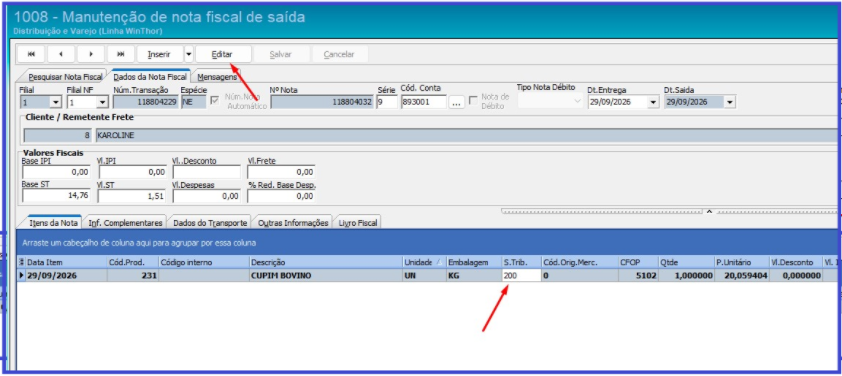Select row indicator arrow of CUPIM BOVINO
842x376 pixels.
[21, 276]
